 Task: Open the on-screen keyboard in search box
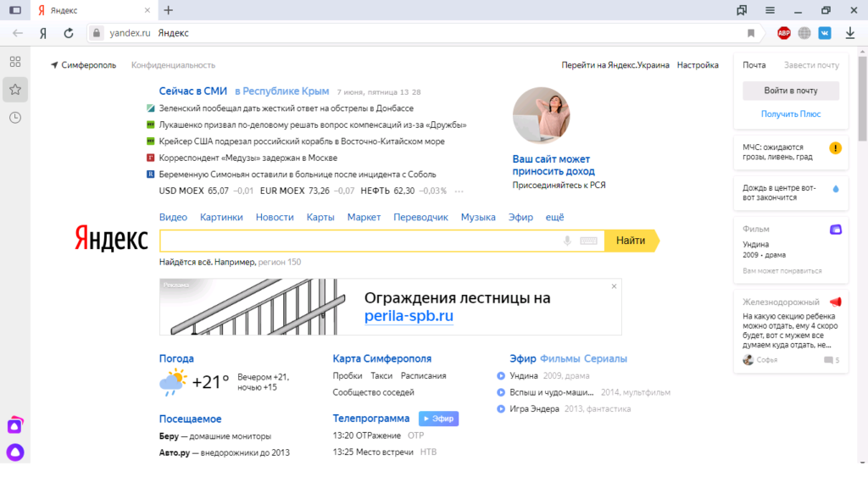click(x=588, y=241)
